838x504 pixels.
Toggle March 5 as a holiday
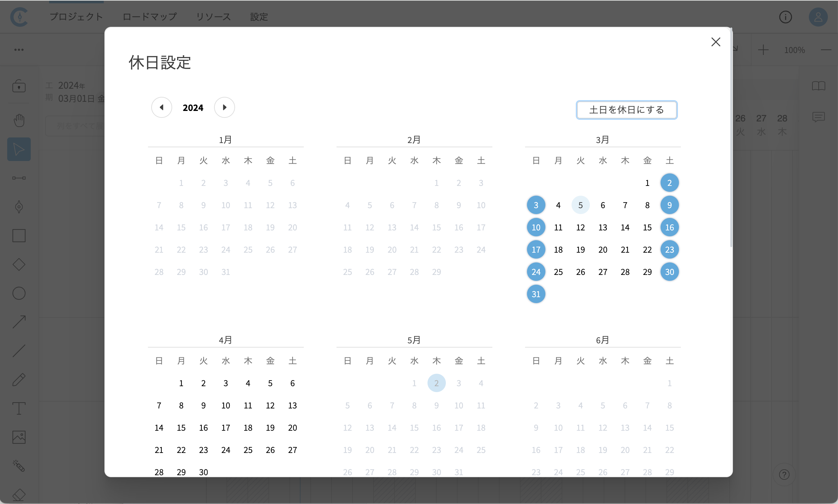tap(580, 205)
